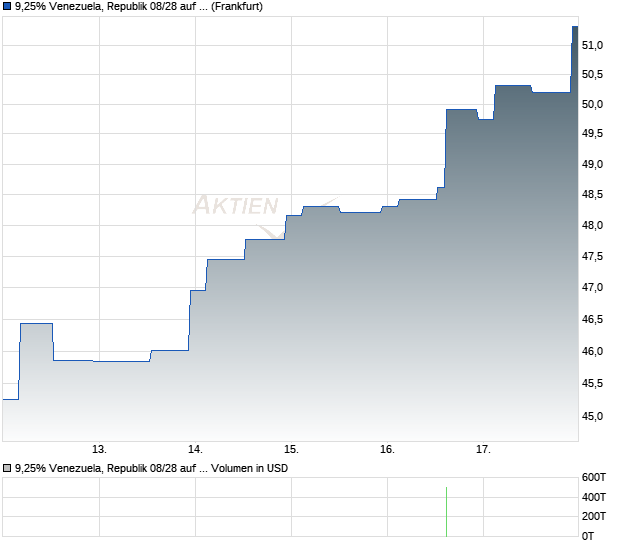Click the y-axis price label '50,0'

coord(592,104)
